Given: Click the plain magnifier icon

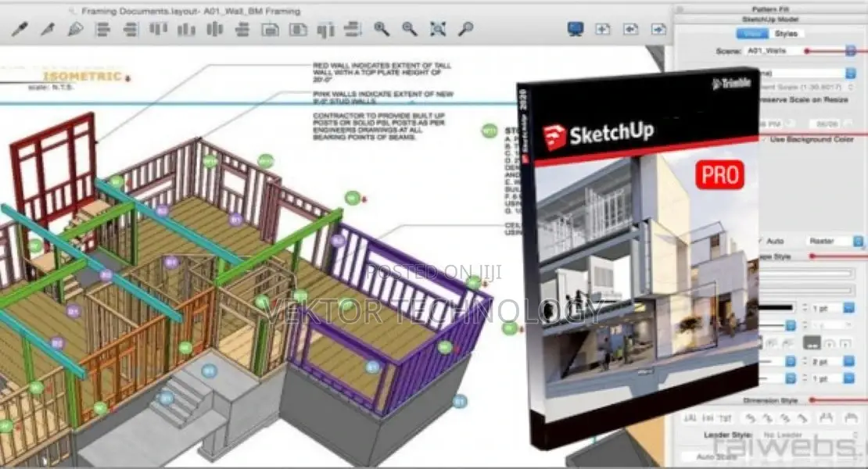Looking at the screenshot, I should pyautogui.click(x=465, y=29).
